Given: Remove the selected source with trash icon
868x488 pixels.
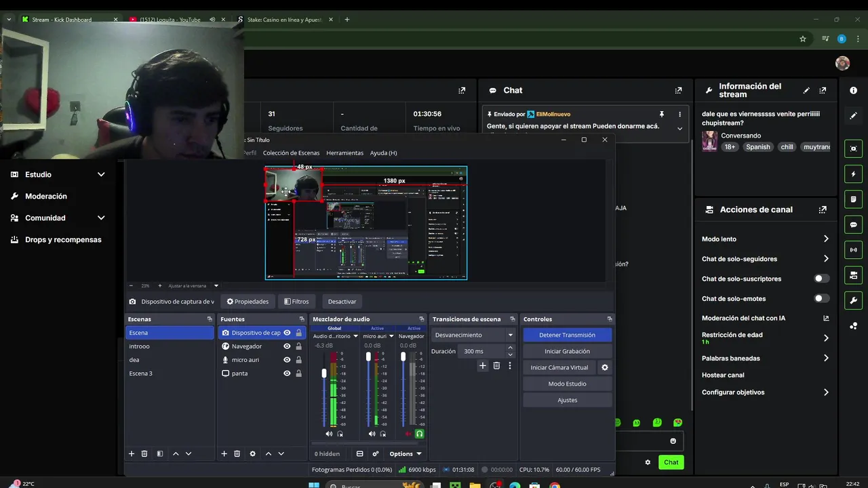Looking at the screenshot, I should click(x=237, y=453).
